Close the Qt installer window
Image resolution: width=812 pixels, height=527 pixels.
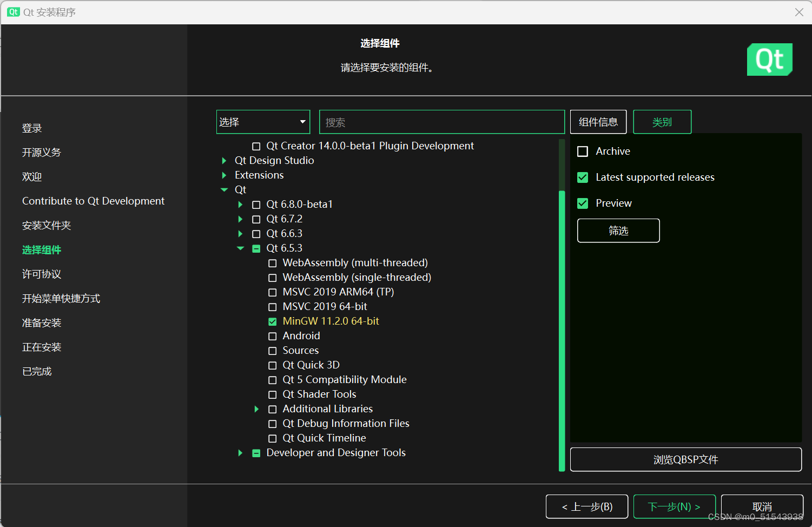point(799,12)
